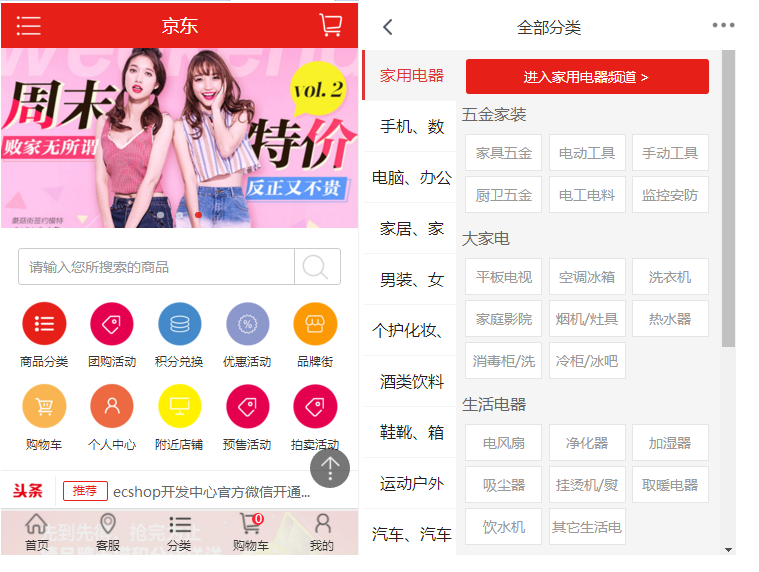Select 家居、家 category in sidebar

point(410,228)
